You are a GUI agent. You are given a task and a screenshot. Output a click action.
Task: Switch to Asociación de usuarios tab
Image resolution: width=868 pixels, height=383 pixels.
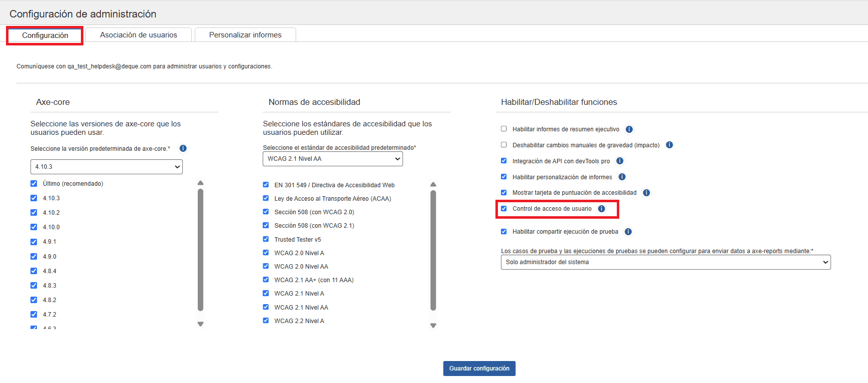point(138,35)
